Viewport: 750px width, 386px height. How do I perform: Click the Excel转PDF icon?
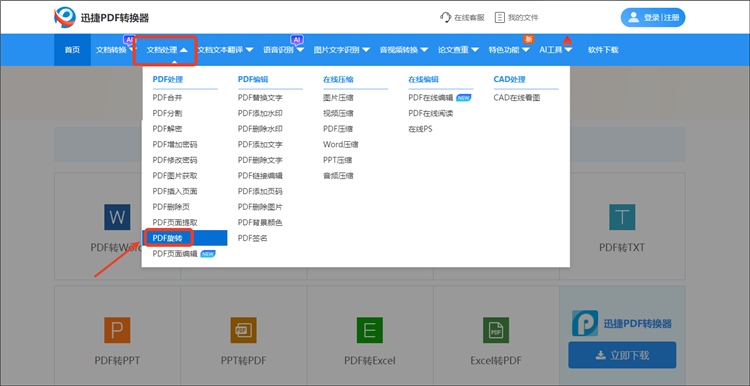pos(496,330)
